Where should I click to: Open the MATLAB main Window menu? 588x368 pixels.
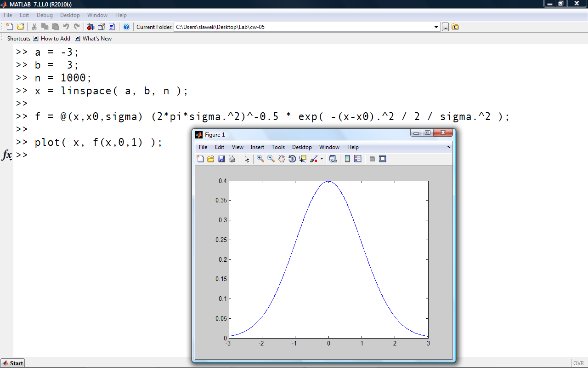pyautogui.click(x=97, y=15)
